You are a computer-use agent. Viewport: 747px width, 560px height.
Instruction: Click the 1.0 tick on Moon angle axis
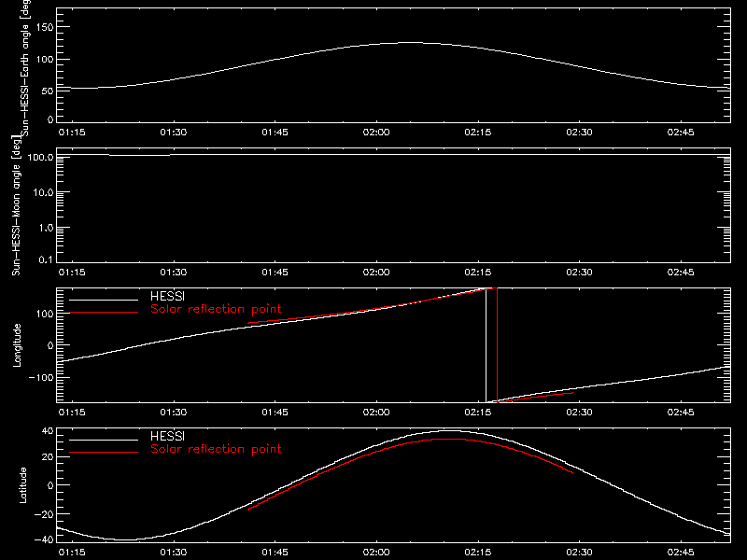pos(46,228)
